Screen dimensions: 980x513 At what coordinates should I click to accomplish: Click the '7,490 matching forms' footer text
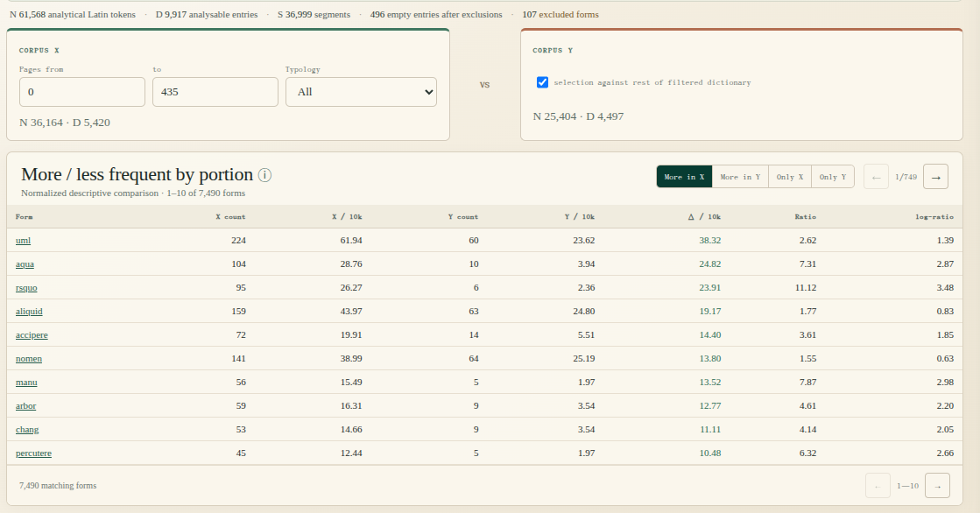click(x=58, y=486)
